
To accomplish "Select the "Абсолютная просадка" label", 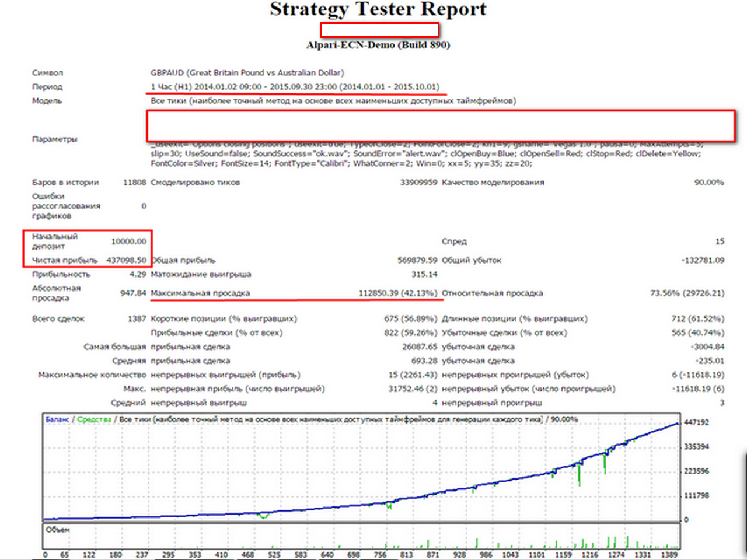I will 57,293.
